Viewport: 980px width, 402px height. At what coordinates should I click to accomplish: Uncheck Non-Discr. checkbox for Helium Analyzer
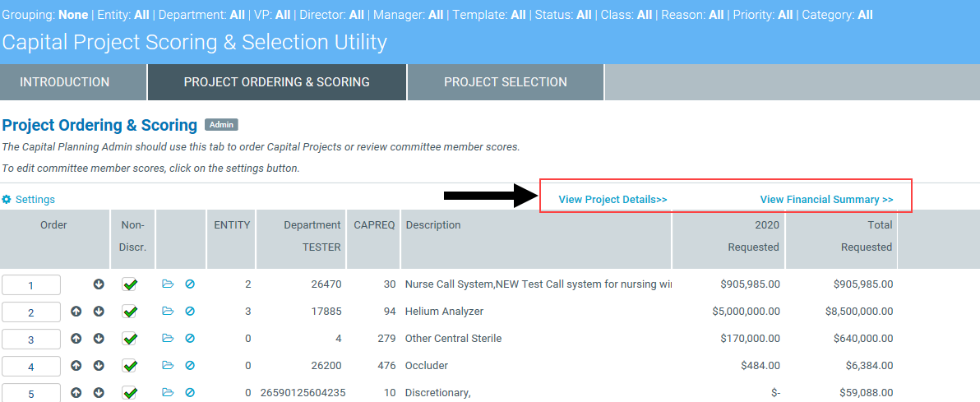(129, 312)
